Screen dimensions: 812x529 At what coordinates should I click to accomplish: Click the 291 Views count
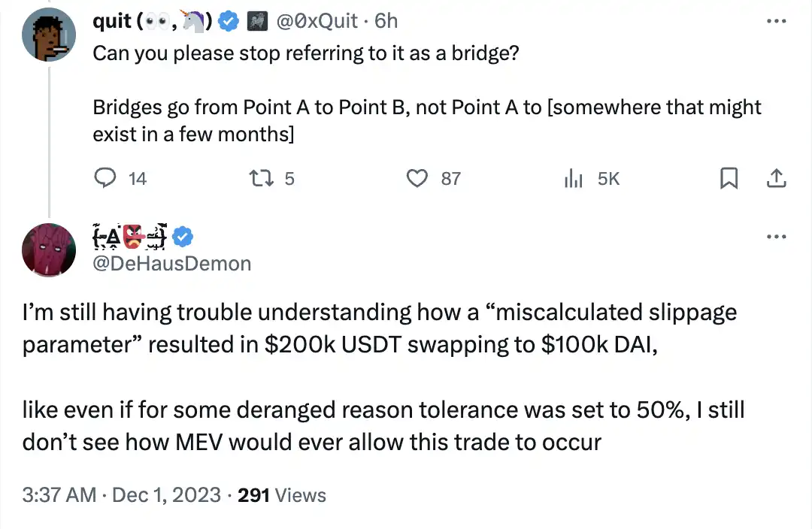pos(281,495)
